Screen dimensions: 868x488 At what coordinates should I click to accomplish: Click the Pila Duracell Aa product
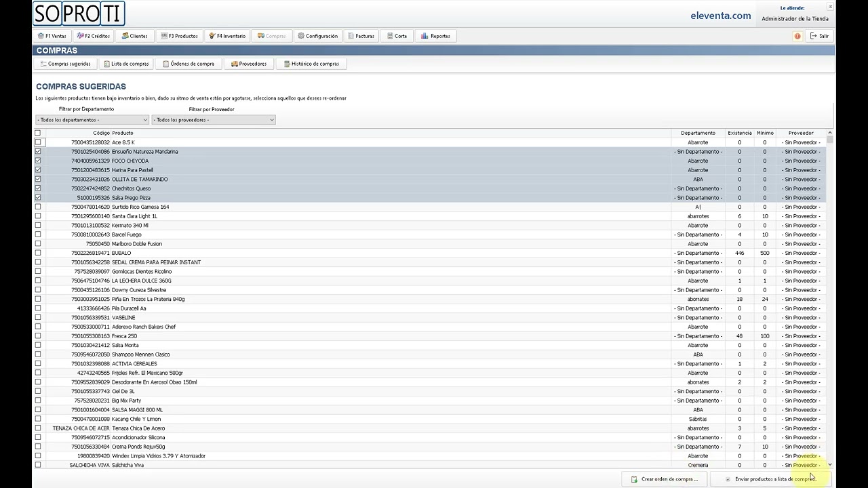tap(129, 308)
